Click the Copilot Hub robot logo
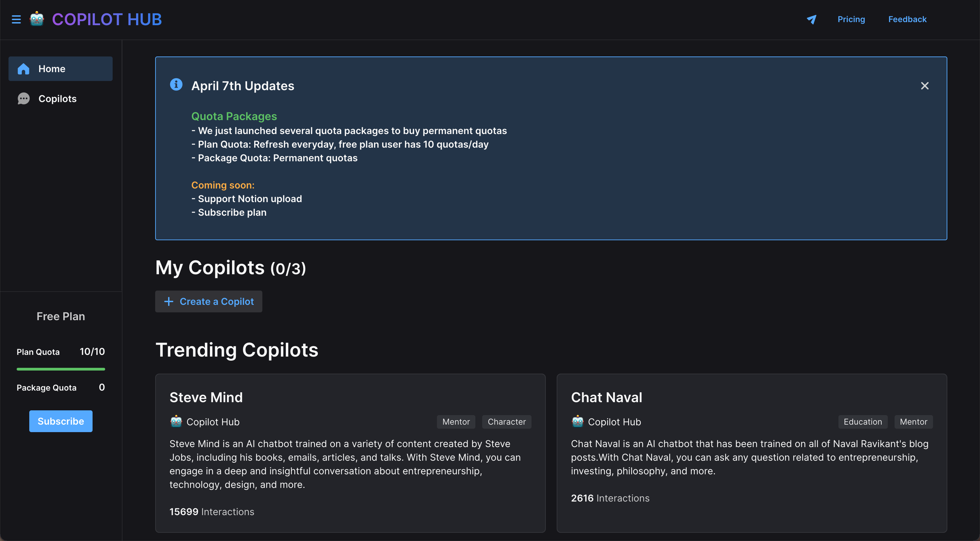The width and height of the screenshot is (980, 541). point(37,19)
